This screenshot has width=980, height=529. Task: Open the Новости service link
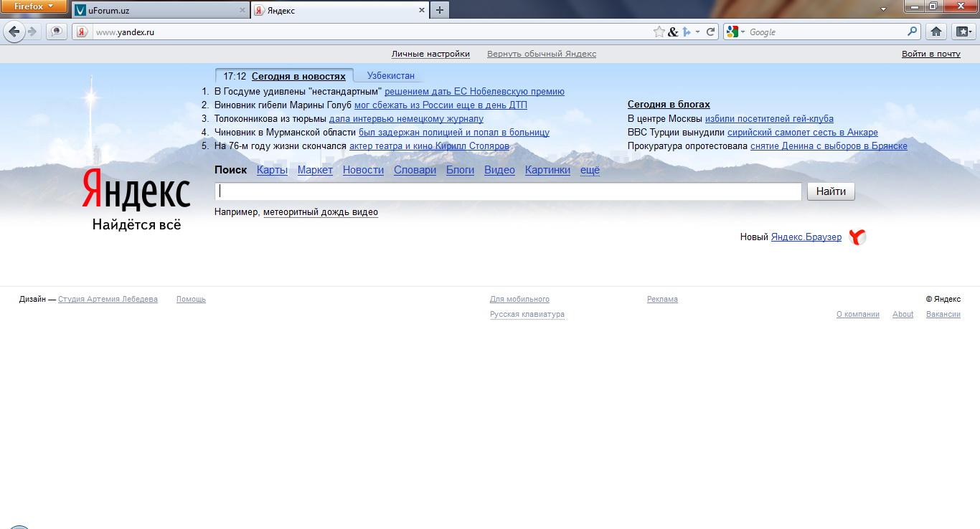click(x=363, y=170)
